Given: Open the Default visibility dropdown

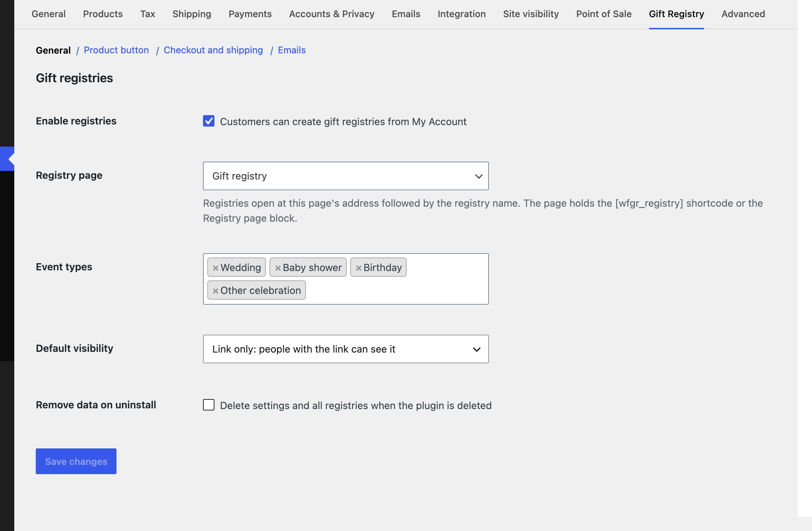Looking at the screenshot, I should pyautogui.click(x=346, y=349).
